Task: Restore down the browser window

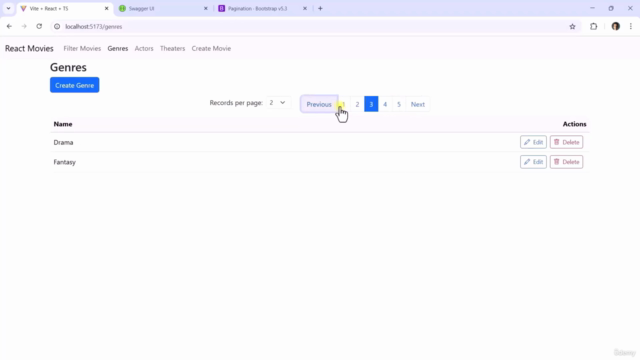Action: pyautogui.click(x=611, y=8)
